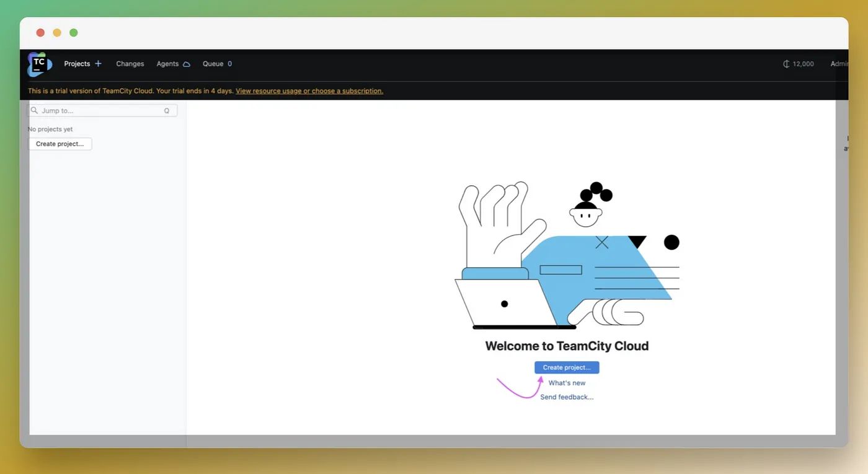Click the TeamCity TC logo

pyautogui.click(x=39, y=64)
